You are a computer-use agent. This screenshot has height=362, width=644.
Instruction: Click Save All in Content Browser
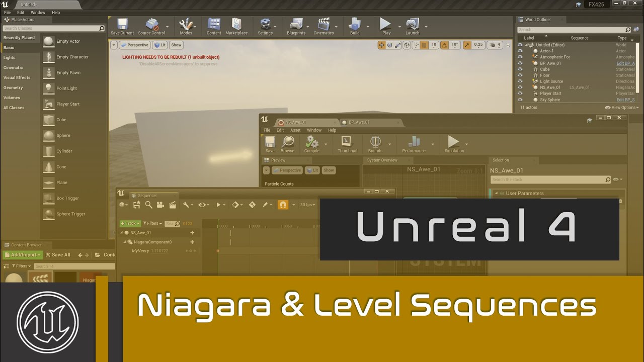pos(57,255)
